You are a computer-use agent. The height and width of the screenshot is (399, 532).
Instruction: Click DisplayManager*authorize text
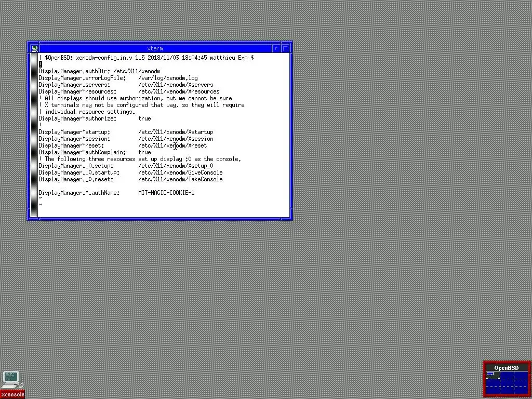pyautogui.click(x=77, y=119)
